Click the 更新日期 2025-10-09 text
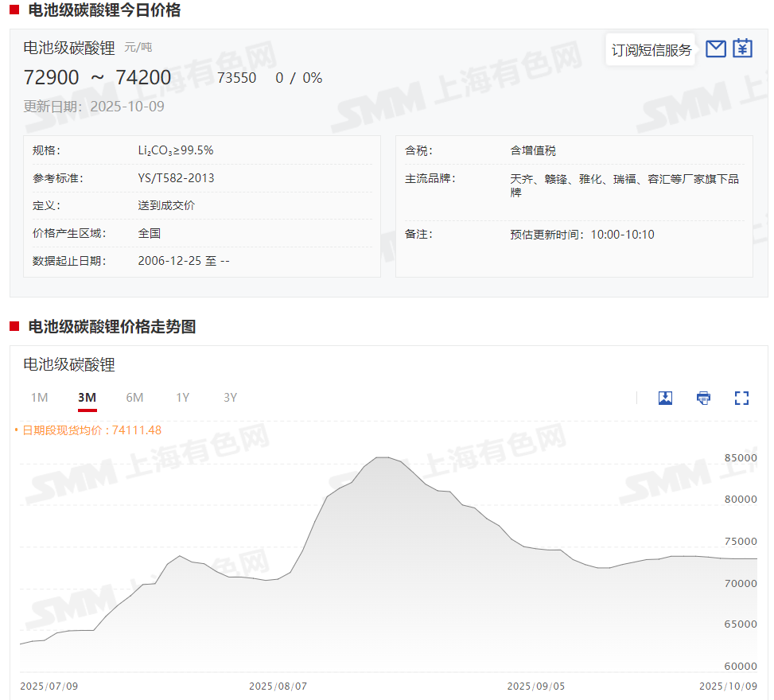Viewport: 774px width, 700px height. (x=94, y=107)
